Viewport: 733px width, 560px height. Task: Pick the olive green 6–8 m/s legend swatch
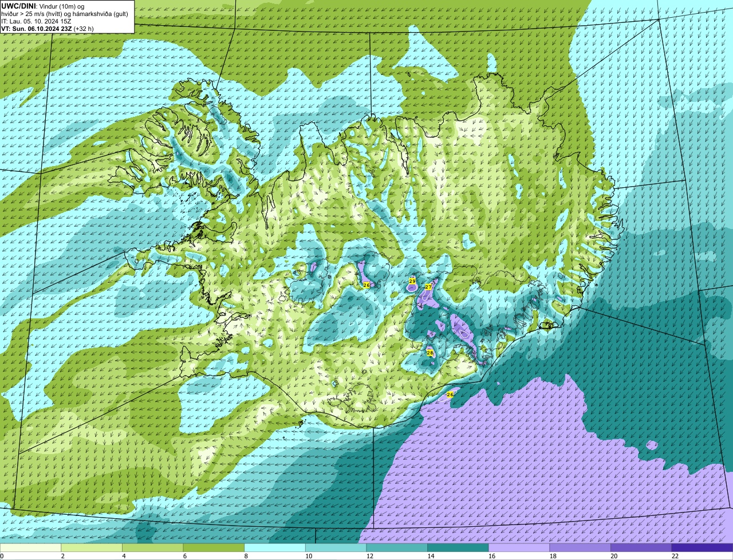pyautogui.click(x=214, y=547)
